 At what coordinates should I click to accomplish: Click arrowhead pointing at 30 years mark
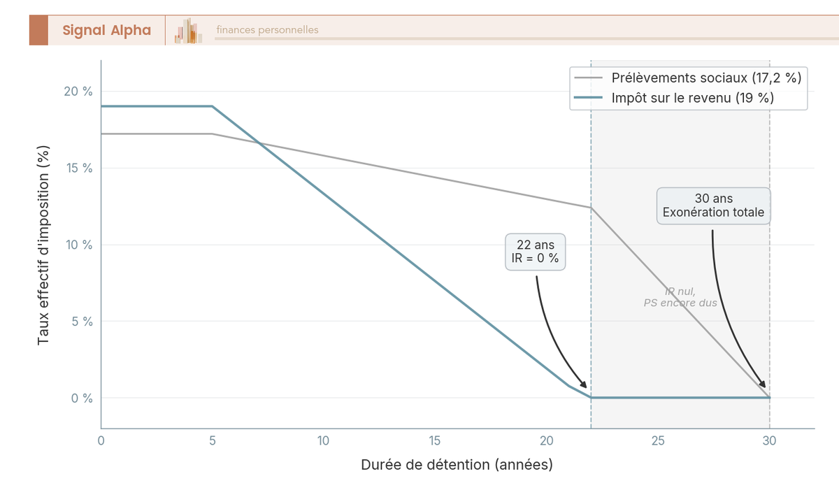(x=762, y=384)
